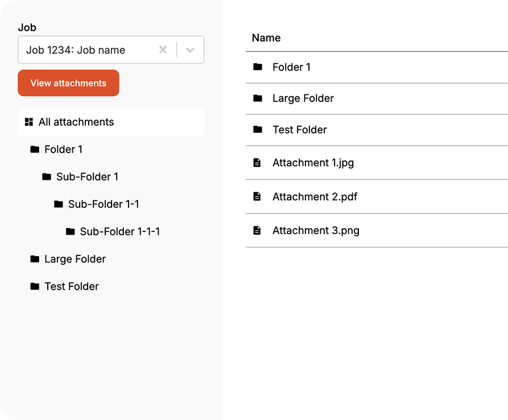Image resolution: width=508 pixels, height=420 pixels.
Task: Select All attachments in the sidebar
Action: coord(76,122)
